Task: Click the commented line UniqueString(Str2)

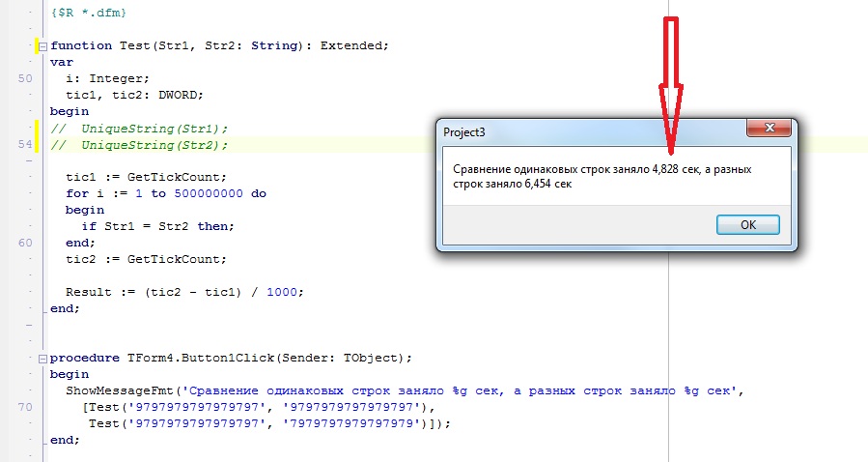Action: [139, 145]
